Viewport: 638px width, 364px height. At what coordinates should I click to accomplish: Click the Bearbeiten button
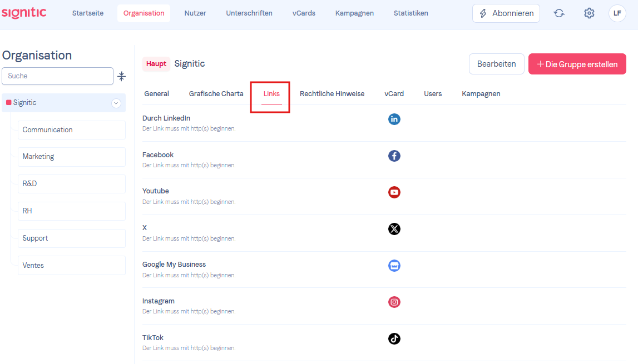pyautogui.click(x=496, y=64)
